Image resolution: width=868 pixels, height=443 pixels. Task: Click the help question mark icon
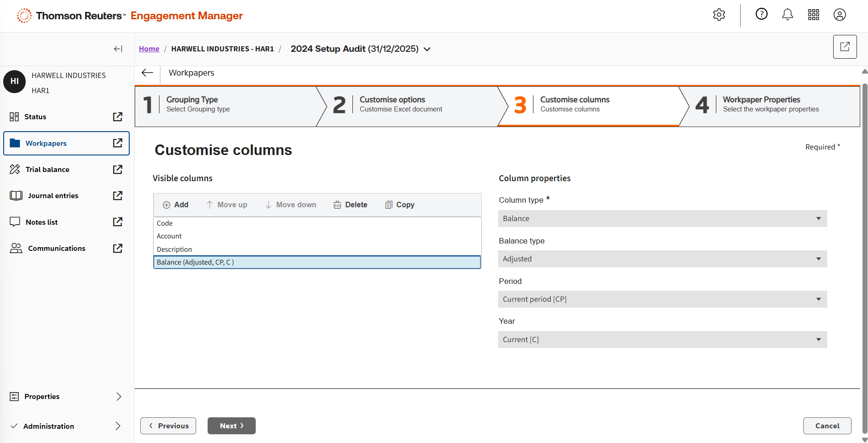pos(761,15)
